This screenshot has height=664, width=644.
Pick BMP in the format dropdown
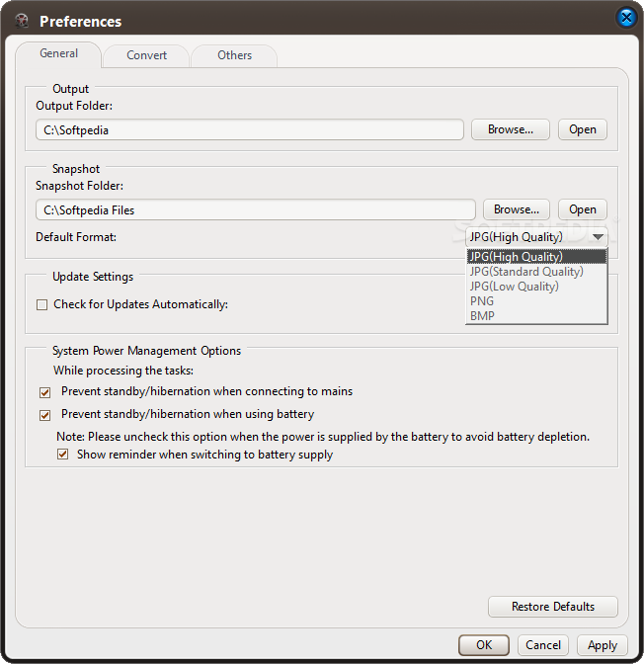click(x=482, y=316)
